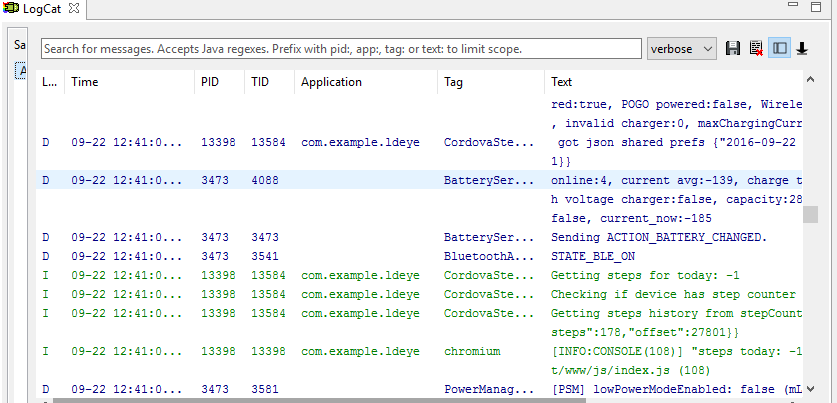Screen dimensions: 837x403
Task: Select the chromium INFO:CONSOLE(108) log line
Action: (420, 351)
